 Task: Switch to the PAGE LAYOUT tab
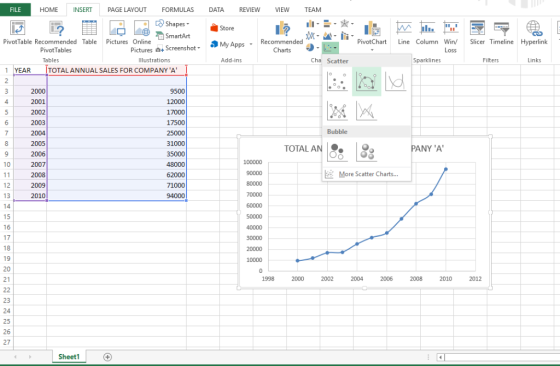pyautogui.click(x=127, y=10)
